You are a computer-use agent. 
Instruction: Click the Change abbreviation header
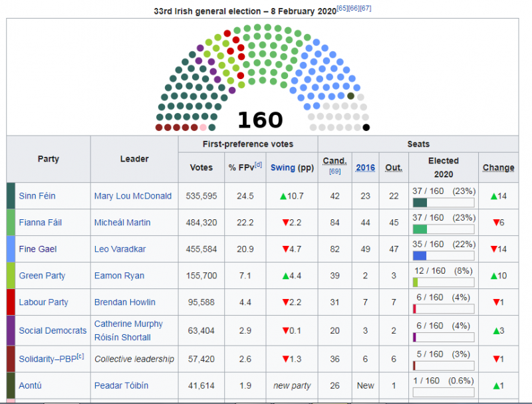click(498, 167)
